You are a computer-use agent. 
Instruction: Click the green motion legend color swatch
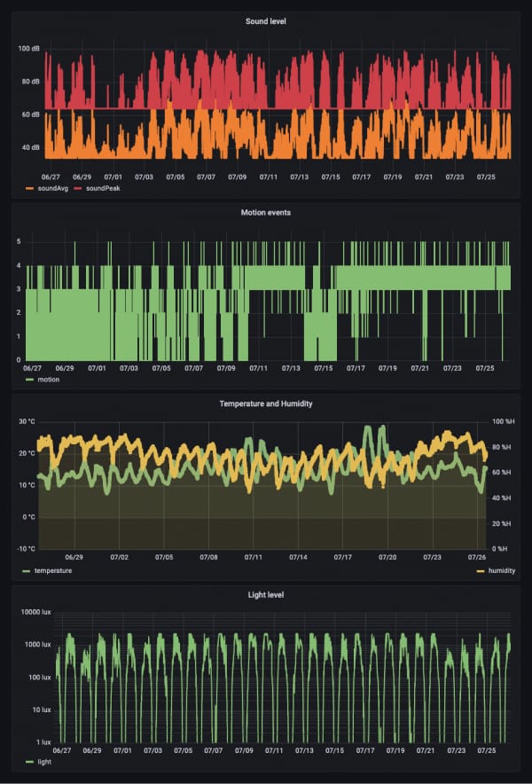(29, 380)
